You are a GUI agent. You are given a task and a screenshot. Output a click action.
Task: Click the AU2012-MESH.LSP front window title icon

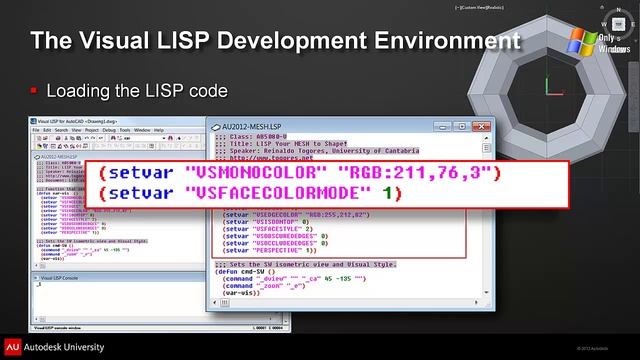coord(216,127)
